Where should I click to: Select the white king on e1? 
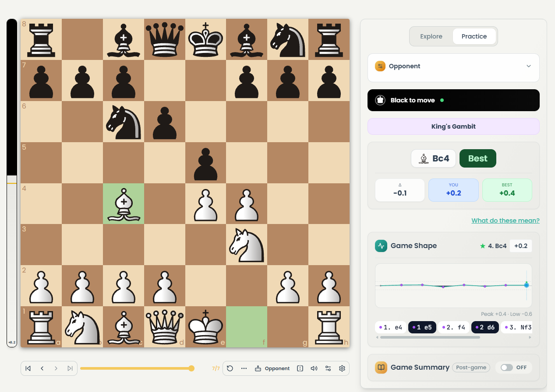[x=206, y=327]
